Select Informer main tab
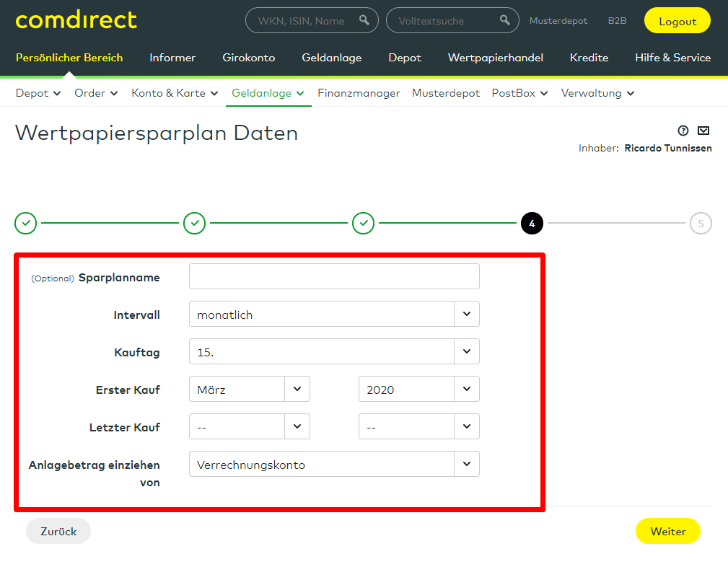728x580 pixels. [x=172, y=58]
